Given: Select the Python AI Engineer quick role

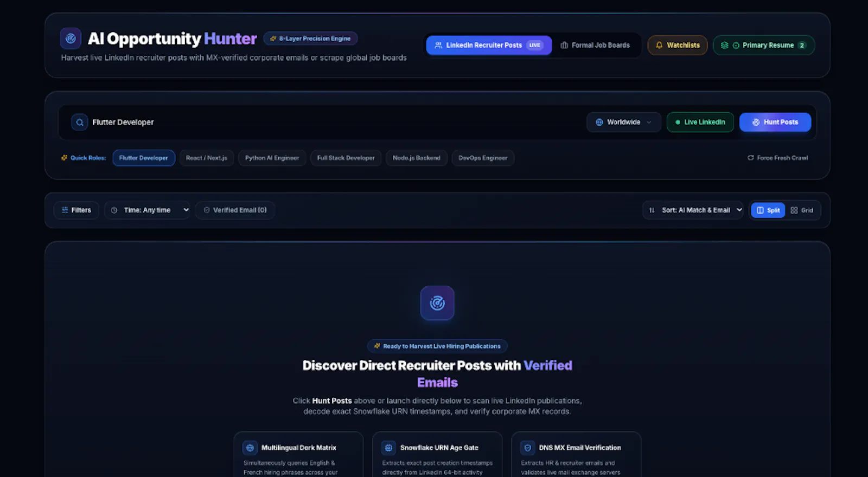Looking at the screenshot, I should 272,158.
